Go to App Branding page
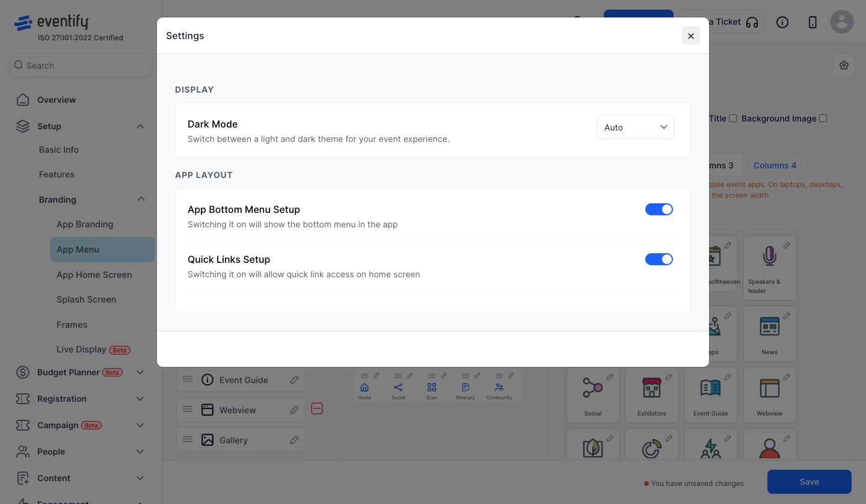The height and width of the screenshot is (504, 866). tap(85, 224)
